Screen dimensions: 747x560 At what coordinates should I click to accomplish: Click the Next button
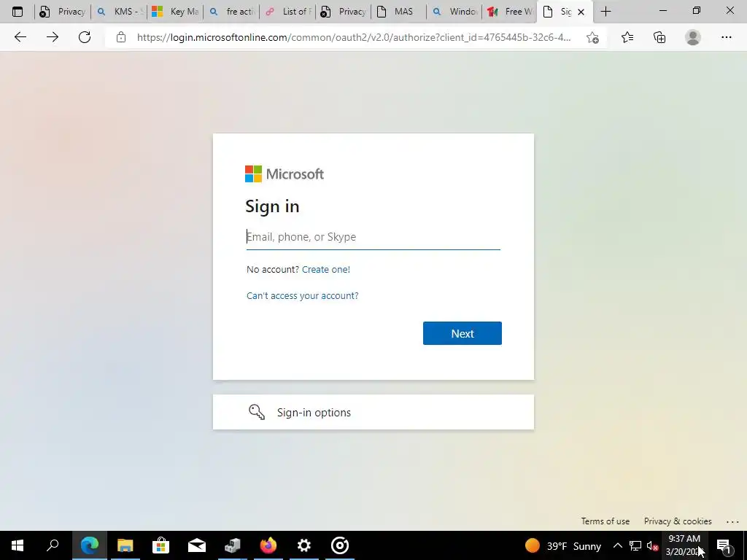pyautogui.click(x=462, y=333)
